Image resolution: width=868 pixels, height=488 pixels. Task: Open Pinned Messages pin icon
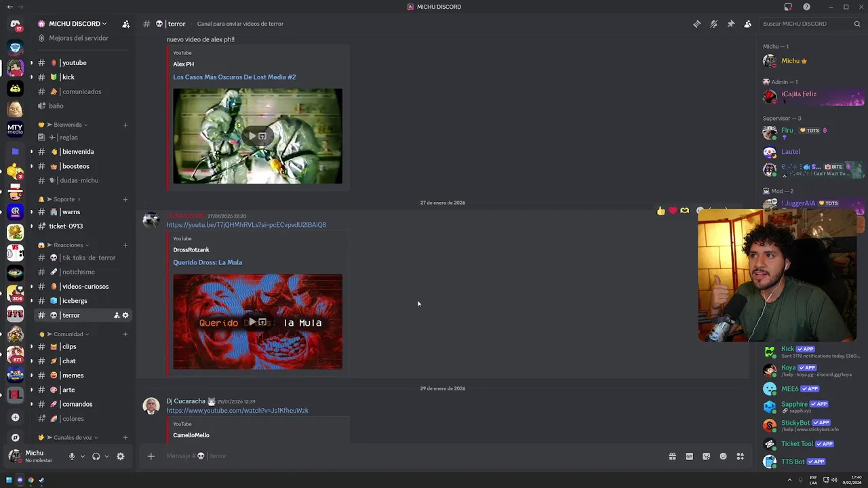(730, 24)
